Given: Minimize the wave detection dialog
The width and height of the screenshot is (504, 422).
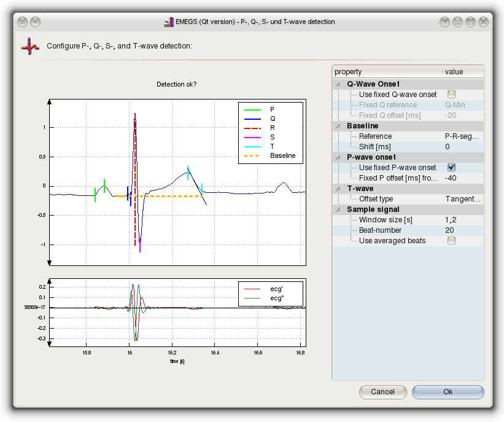Looking at the screenshot, I should [x=457, y=21].
